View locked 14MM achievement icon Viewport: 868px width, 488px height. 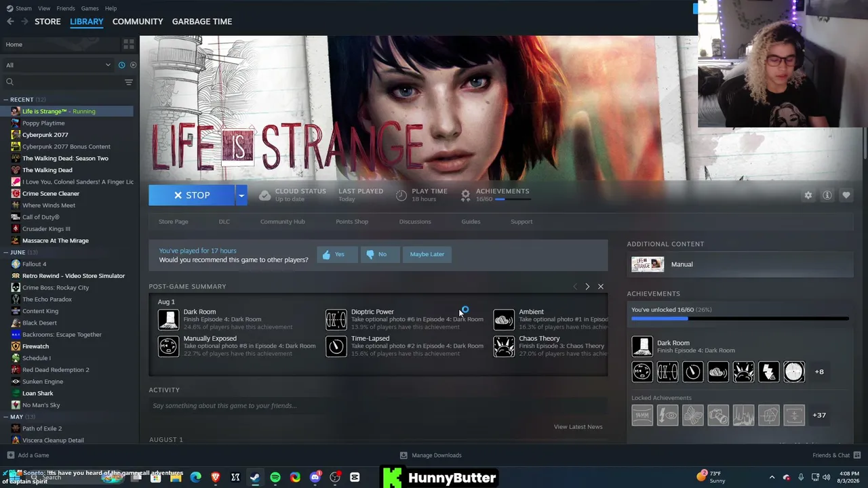click(x=642, y=415)
